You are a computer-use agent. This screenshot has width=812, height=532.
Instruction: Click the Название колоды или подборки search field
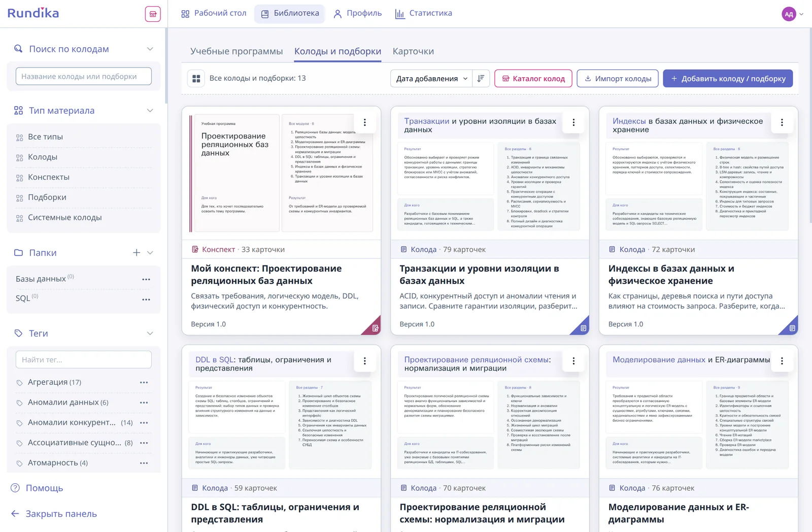tap(84, 76)
